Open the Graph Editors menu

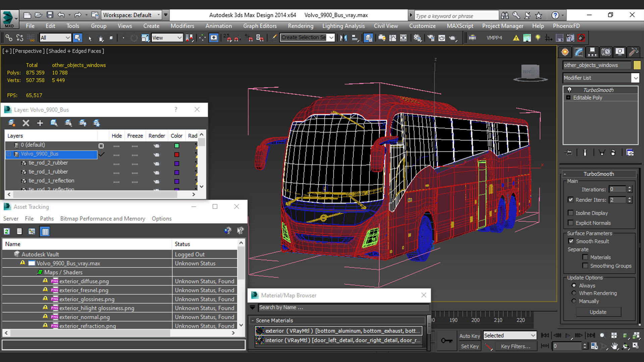pyautogui.click(x=260, y=26)
